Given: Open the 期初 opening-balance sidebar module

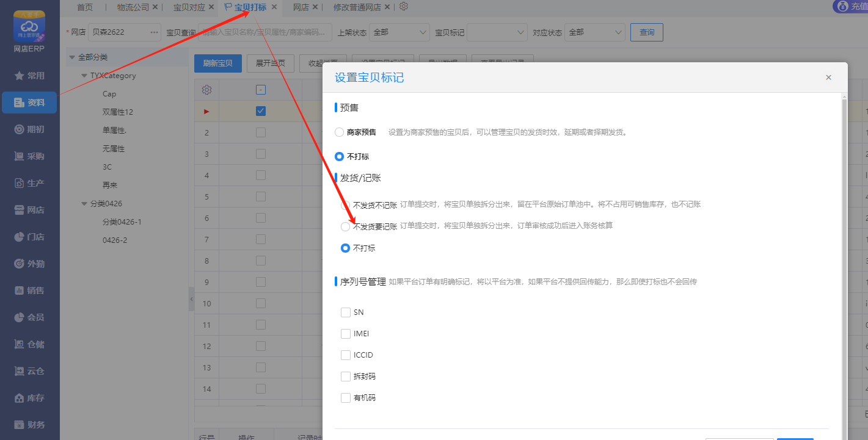Looking at the screenshot, I should click(x=29, y=129).
